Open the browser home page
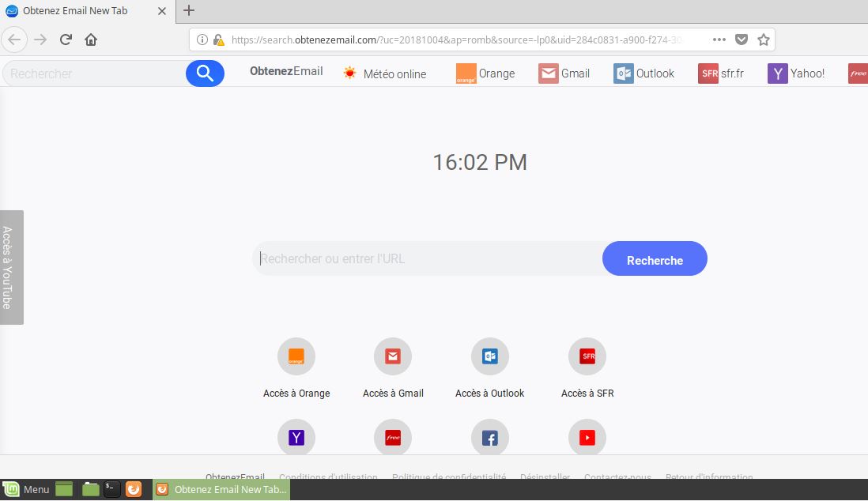The width and height of the screenshot is (868, 501). tap(91, 40)
